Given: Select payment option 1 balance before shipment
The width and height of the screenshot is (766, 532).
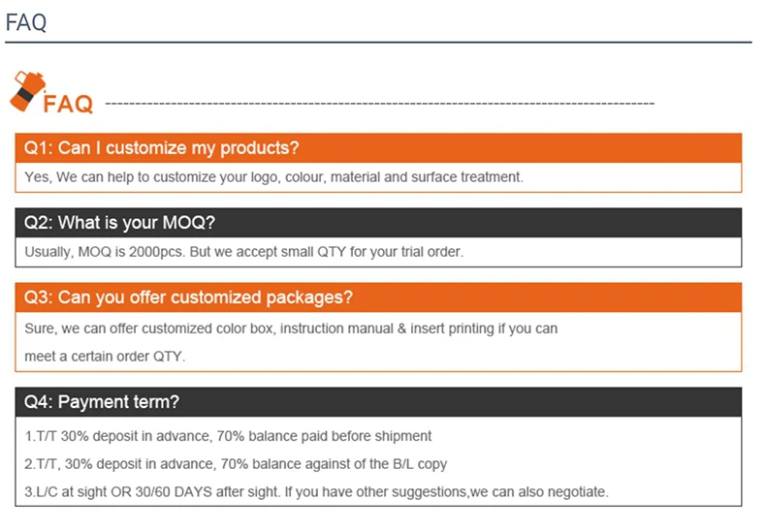Looking at the screenshot, I should (x=229, y=436).
